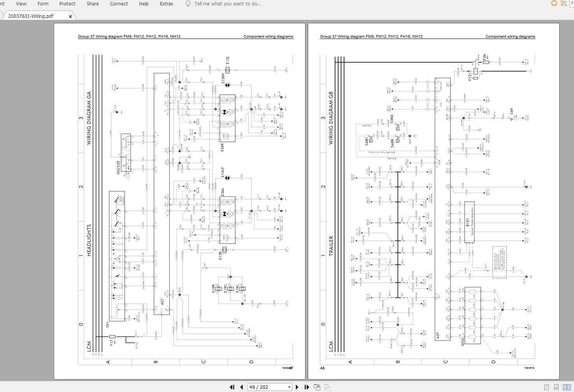Open the Protect menu item
This screenshot has height=392, width=574.
[x=67, y=4]
